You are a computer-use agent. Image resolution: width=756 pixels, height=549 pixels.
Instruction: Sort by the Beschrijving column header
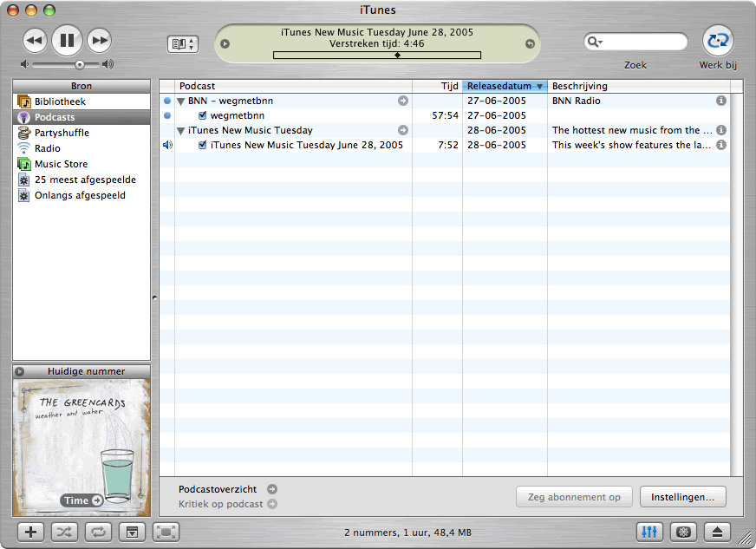click(639, 86)
